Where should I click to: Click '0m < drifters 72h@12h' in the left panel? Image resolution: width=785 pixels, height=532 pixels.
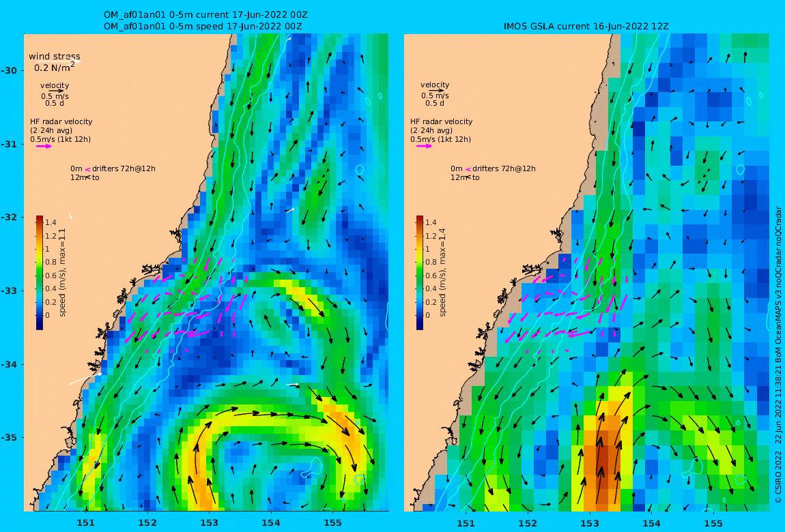[113, 168]
